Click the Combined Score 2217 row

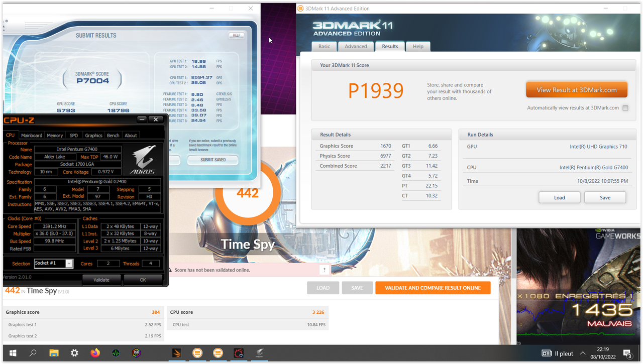pyautogui.click(x=355, y=166)
